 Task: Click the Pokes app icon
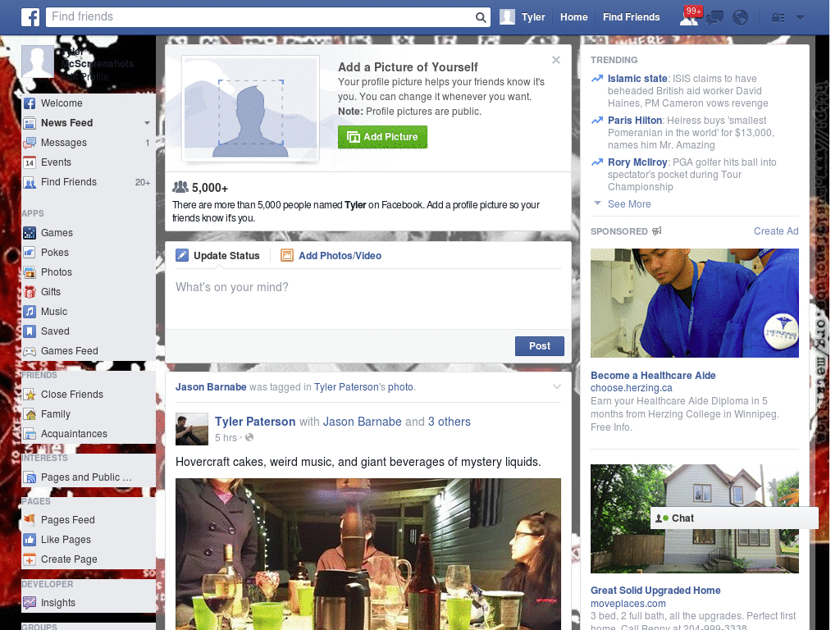(x=30, y=253)
